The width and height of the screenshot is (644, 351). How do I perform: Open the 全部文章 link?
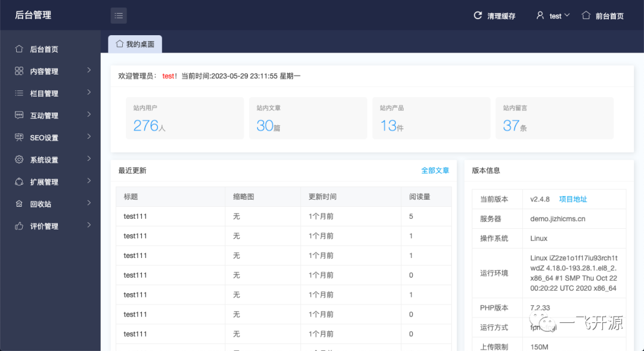click(435, 170)
